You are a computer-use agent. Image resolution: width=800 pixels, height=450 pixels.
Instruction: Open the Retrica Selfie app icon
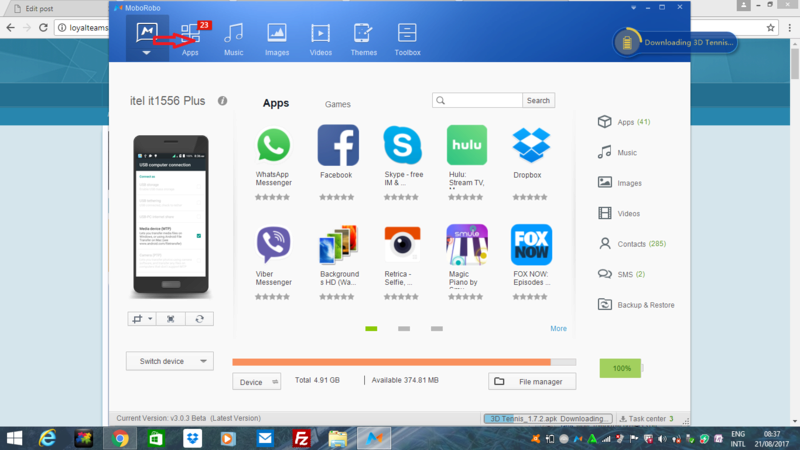pyautogui.click(x=402, y=245)
